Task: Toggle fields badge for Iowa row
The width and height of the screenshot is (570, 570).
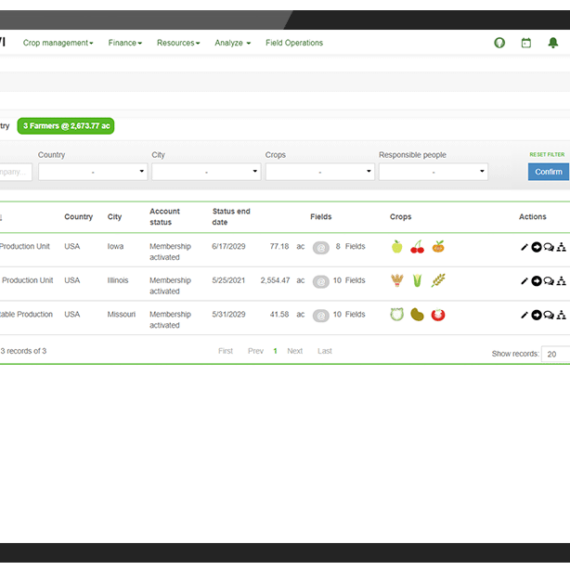Action: [321, 248]
